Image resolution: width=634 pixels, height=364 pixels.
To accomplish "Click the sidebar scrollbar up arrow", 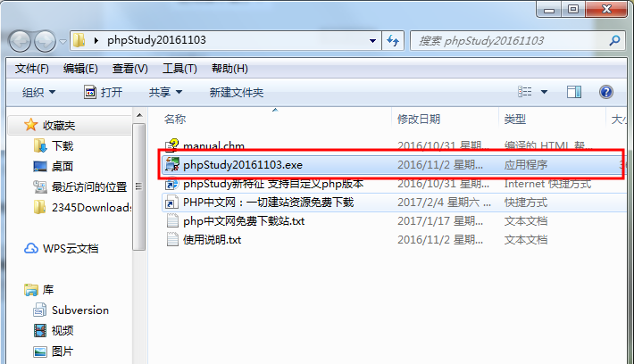I will (139, 116).
